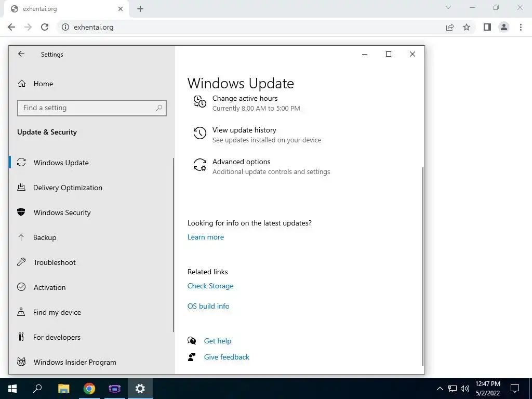
Task: Click the Advanced options gear-sync icon
Action: point(200,165)
